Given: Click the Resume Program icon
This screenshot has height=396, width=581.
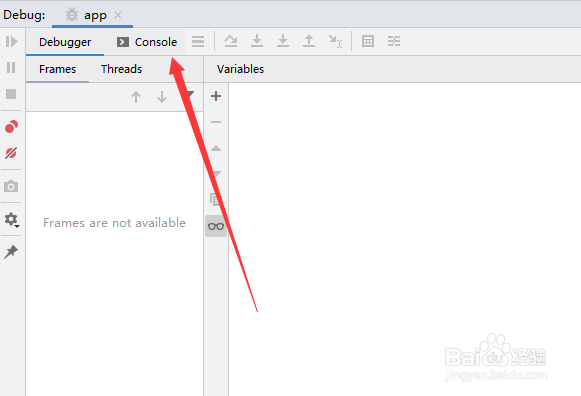Looking at the screenshot, I should (x=11, y=41).
